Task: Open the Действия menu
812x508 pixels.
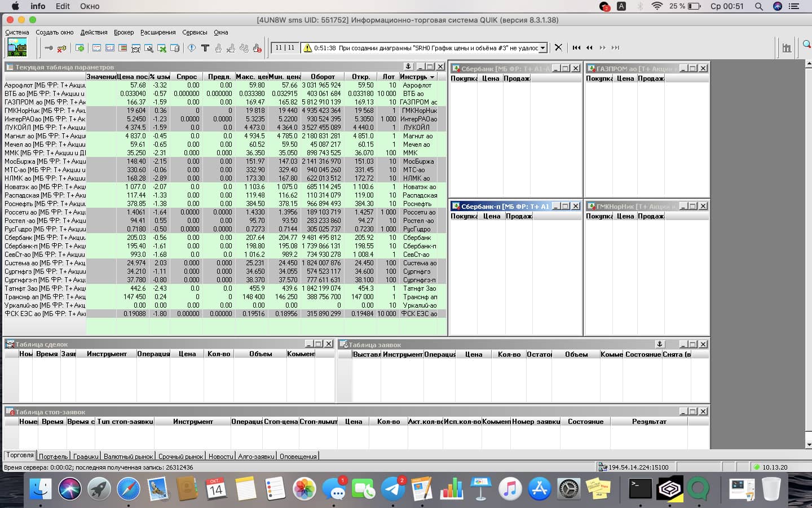Action: click(x=94, y=32)
